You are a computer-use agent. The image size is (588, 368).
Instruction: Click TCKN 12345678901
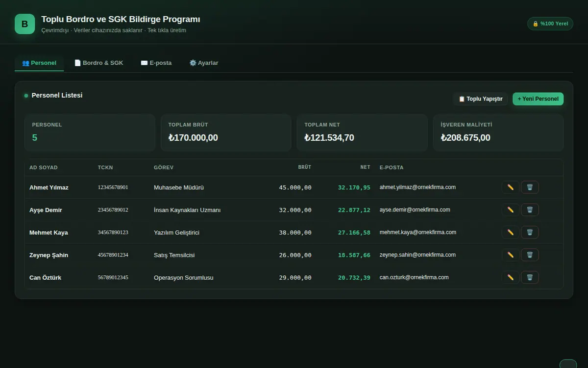[113, 187]
